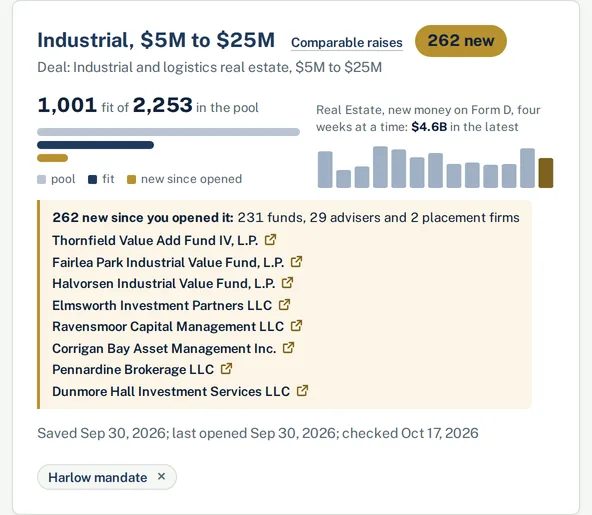Click the 262 new badge
This screenshot has width=592, height=515.
pyautogui.click(x=461, y=41)
